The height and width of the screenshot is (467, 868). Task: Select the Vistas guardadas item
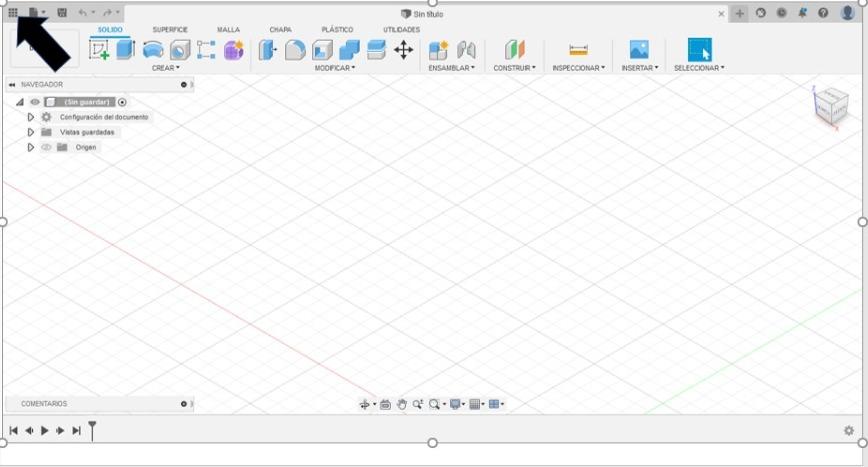point(87,132)
